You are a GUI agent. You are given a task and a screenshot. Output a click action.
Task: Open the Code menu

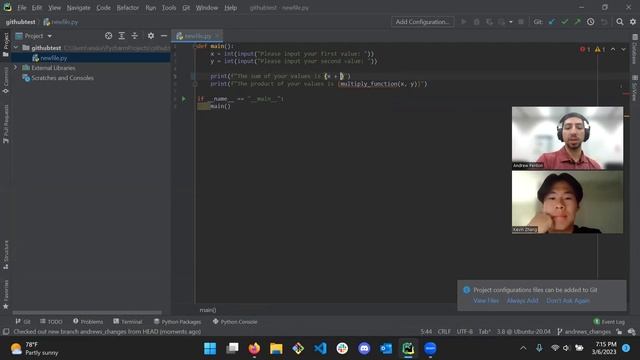point(103,8)
